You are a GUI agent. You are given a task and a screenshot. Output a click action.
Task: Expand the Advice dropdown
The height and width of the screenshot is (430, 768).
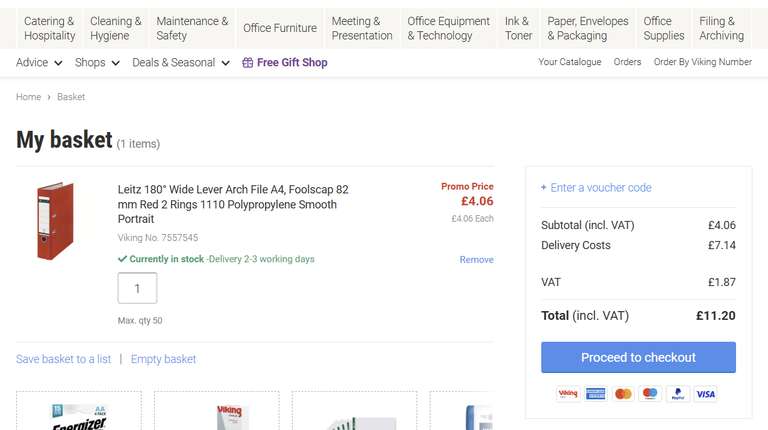[x=39, y=63]
